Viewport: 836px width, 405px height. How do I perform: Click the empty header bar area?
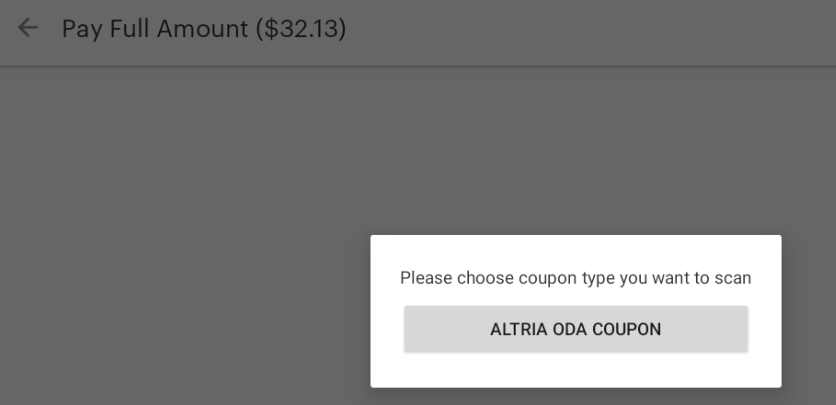point(600,30)
